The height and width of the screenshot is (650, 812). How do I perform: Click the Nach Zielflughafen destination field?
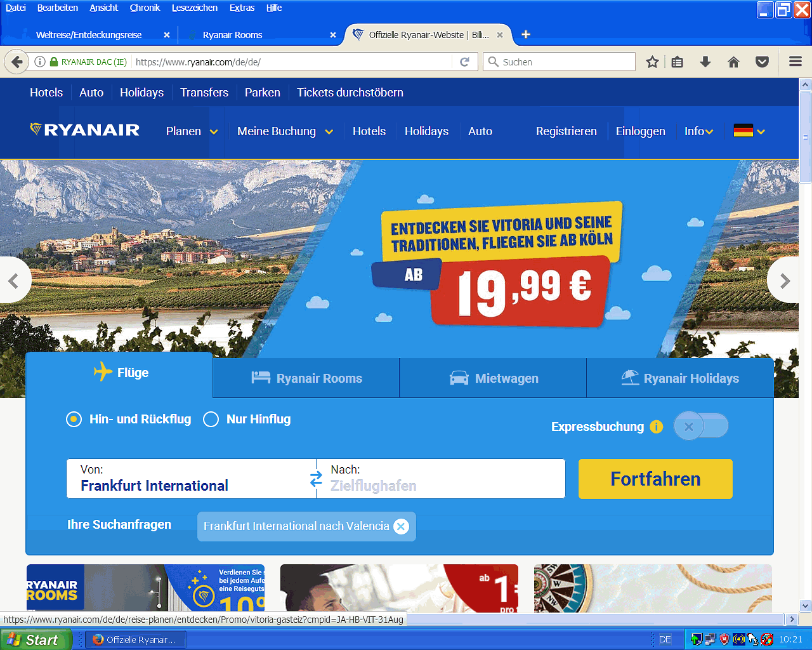[x=441, y=479]
